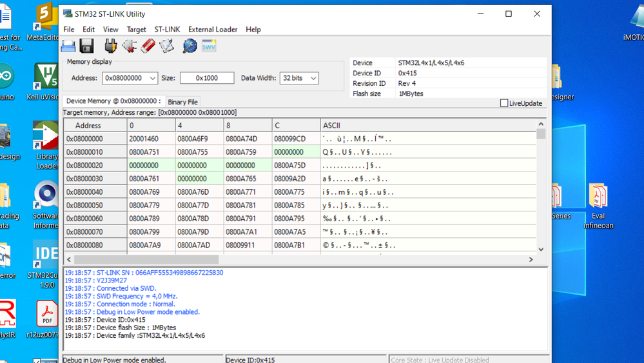Click Device ID value 0x415 in info panel

click(407, 73)
